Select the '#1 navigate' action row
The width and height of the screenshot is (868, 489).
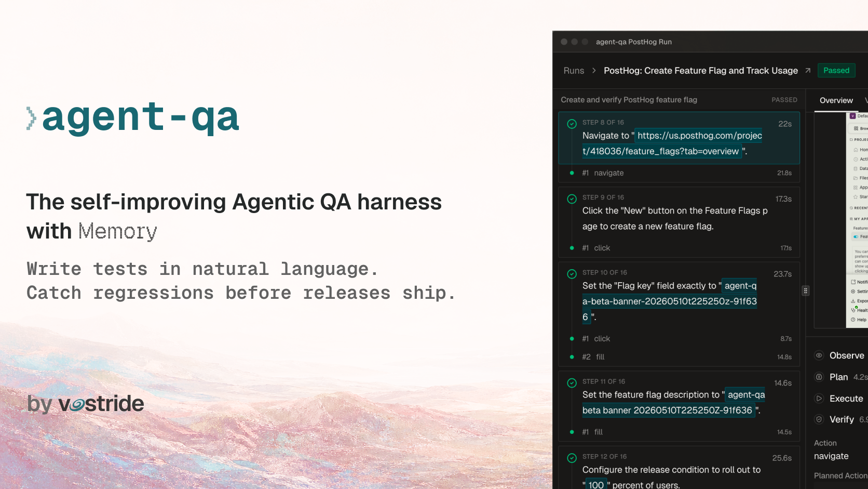click(x=679, y=173)
